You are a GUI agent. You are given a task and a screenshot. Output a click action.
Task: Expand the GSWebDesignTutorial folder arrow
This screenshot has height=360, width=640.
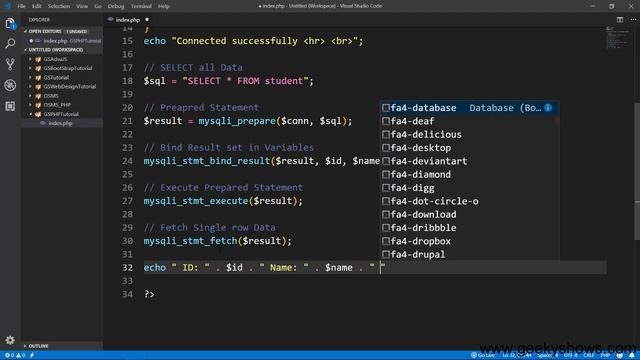[x=30, y=87]
